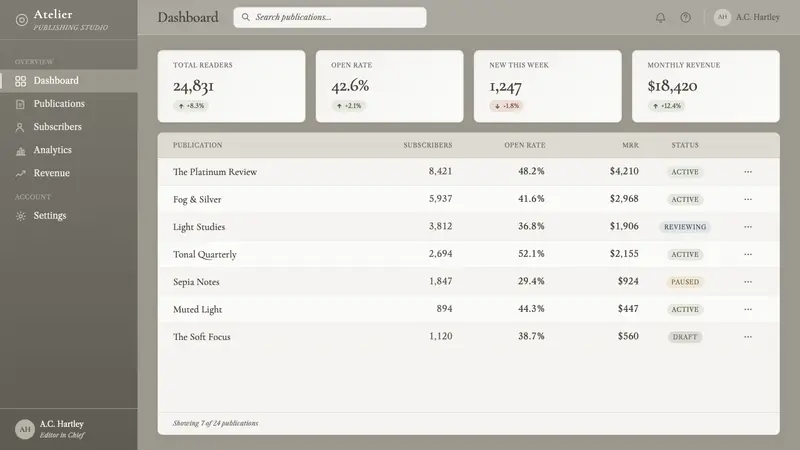Click ACTIVE badge for Tonal Quarterly

(685, 255)
